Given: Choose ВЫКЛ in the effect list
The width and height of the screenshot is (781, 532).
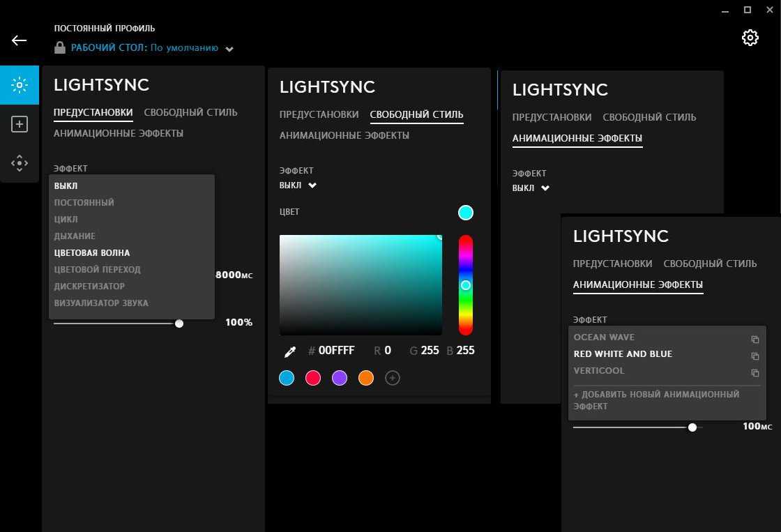Looking at the screenshot, I should click(x=66, y=185).
